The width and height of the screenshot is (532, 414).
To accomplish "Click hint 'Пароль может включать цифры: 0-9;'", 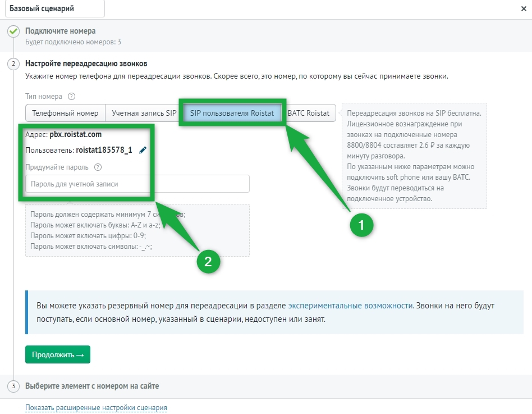I will click(88, 236).
